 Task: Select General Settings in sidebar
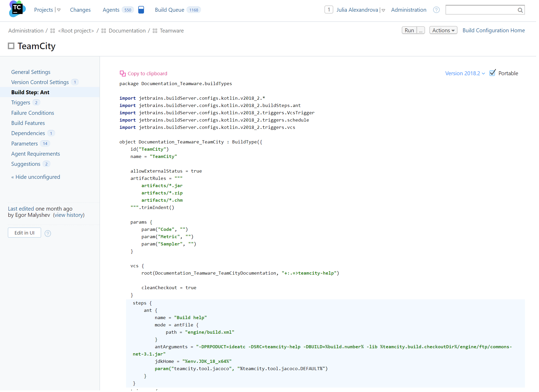coord(31,72)
